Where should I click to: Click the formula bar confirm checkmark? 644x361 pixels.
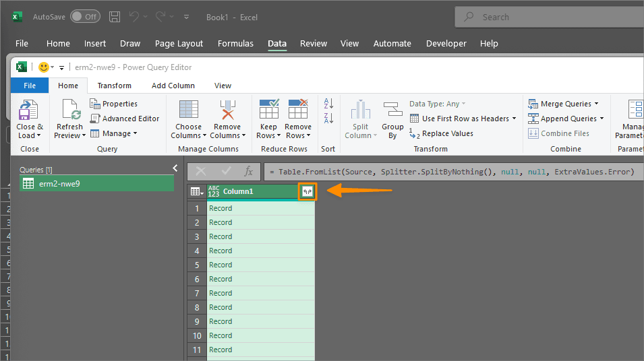226,171
